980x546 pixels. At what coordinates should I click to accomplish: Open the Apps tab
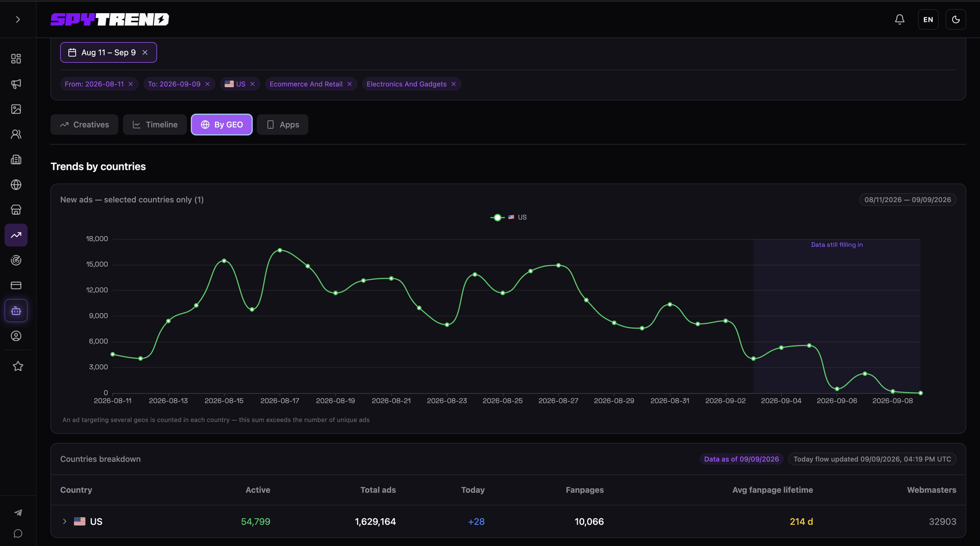point(283,125)
